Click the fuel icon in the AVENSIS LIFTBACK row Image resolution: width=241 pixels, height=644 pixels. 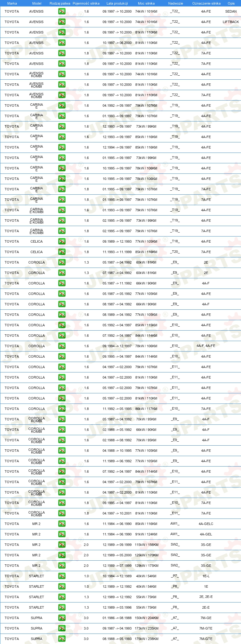point(62,22)
